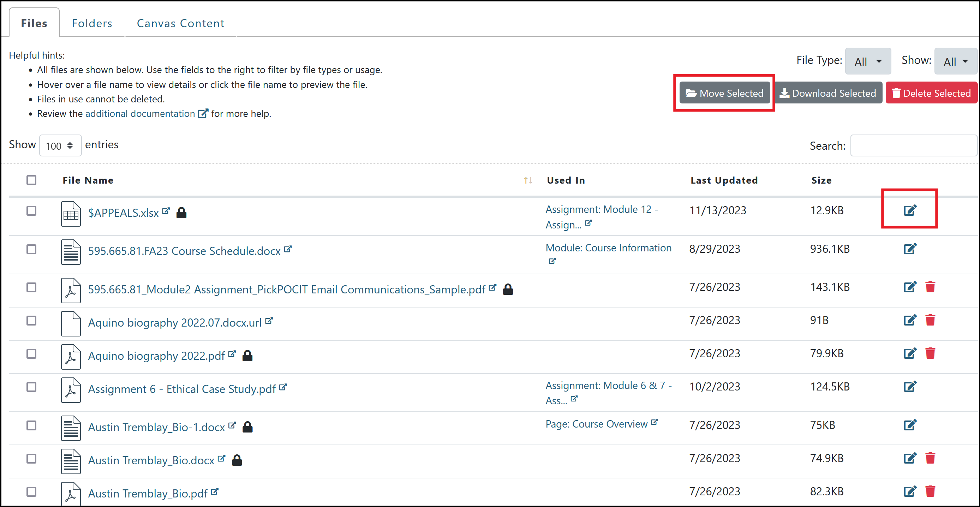The height and width of the screenshot is (507, 980).
Task: Check the box for $APPEALS.xlsx
Action: pos(31,211)
